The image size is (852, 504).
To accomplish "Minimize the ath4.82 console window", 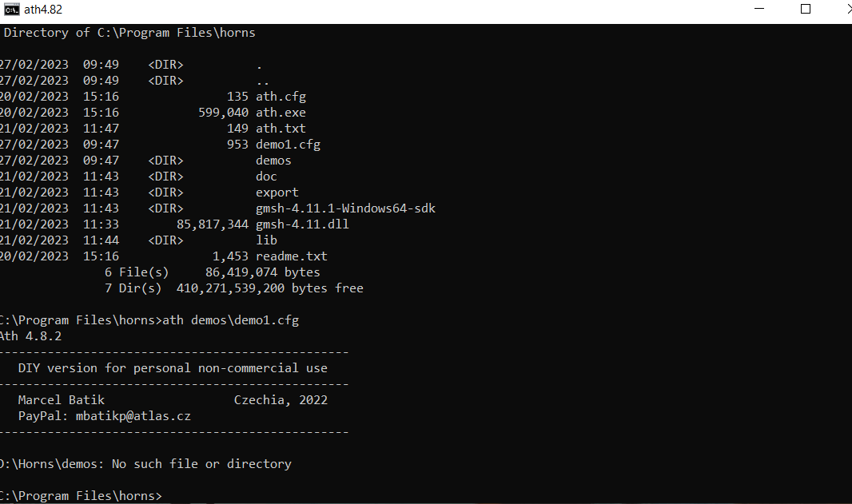I will [x=759, y=9].
